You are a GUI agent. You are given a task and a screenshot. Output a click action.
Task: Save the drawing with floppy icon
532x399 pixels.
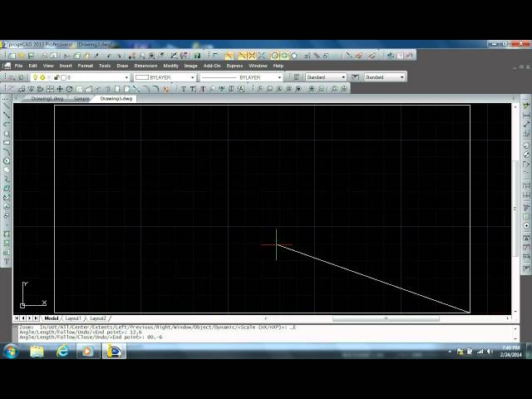pyautogui.click(x=31, y=56)
